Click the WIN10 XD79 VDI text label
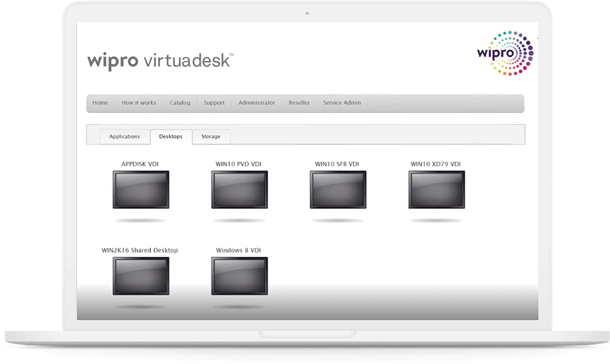Viewport: 610px width, 364px height. coord(436,164)
